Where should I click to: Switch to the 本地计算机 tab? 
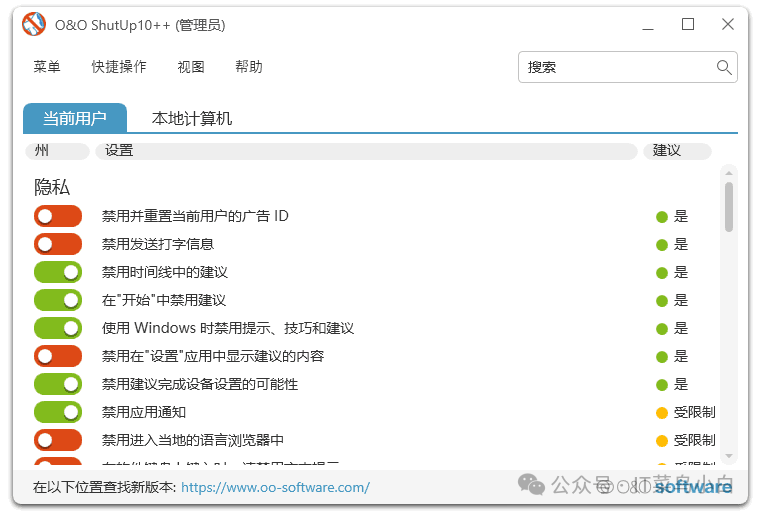(x=192, y=118)
